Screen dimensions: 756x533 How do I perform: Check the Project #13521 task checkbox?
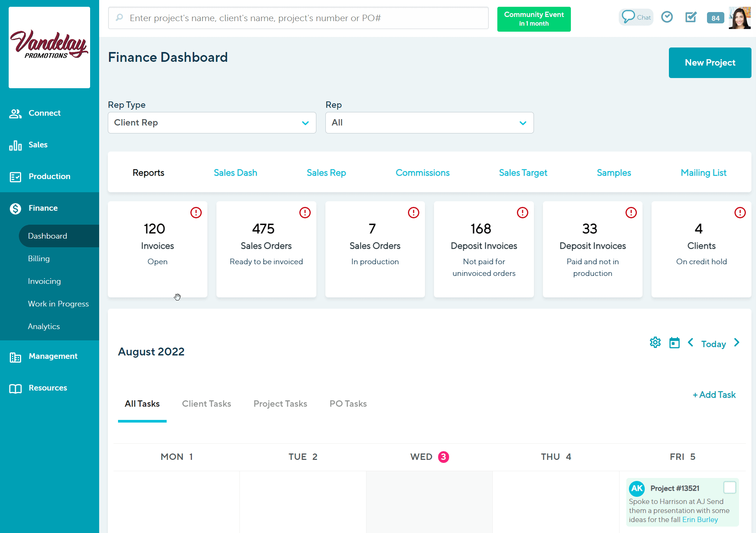point(730,487)
